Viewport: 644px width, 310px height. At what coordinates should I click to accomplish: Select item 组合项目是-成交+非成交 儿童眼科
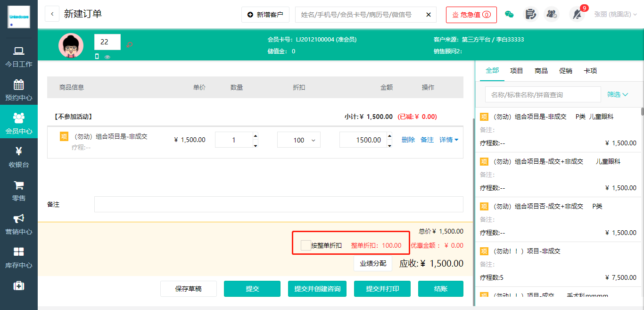pos(559,175)
